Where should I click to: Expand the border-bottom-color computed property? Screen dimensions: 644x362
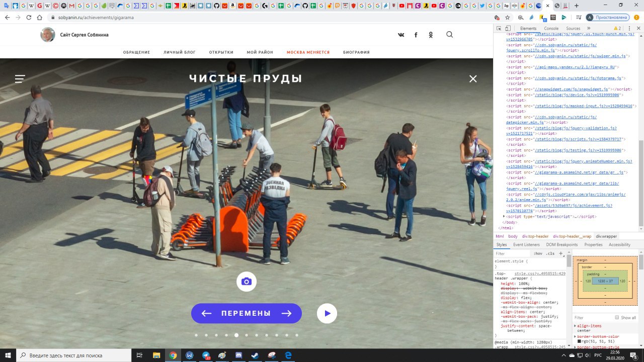[x=576, y=336]
